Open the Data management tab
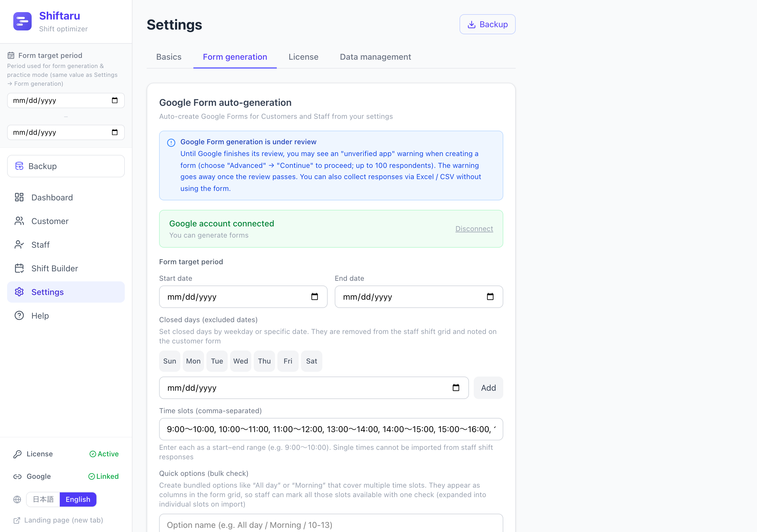The image size is (757, 532). point(376,57)
